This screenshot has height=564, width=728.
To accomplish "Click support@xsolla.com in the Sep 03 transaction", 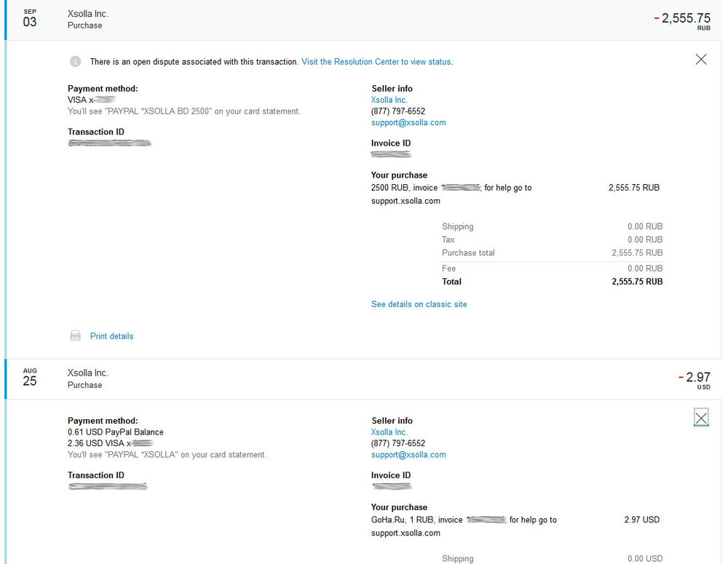I will click(408, 123).
